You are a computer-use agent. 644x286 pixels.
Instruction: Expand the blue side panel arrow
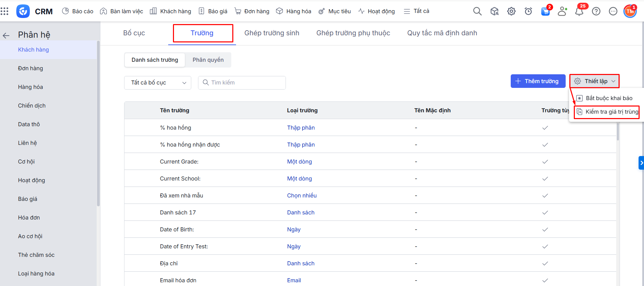click(x=641, y=163)
